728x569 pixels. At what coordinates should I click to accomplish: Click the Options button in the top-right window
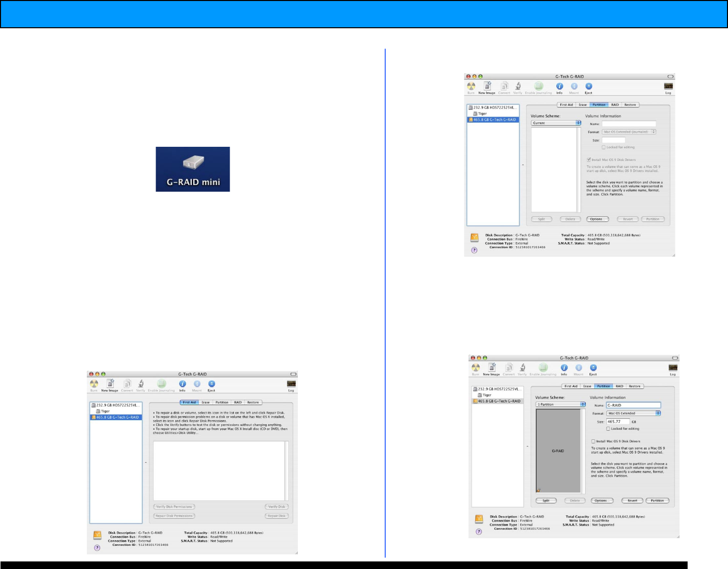pyautogui.click(x=597, y=219)
